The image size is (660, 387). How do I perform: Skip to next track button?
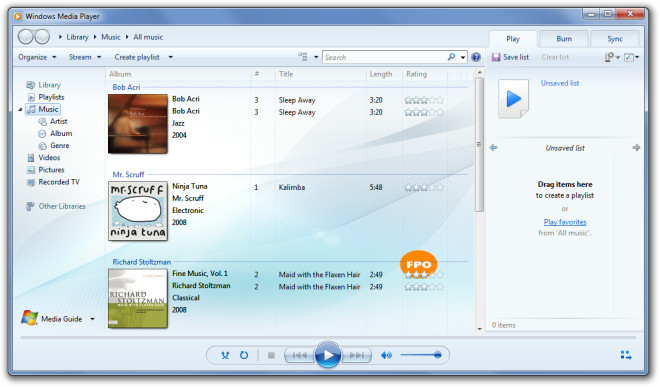coord(357,355)
